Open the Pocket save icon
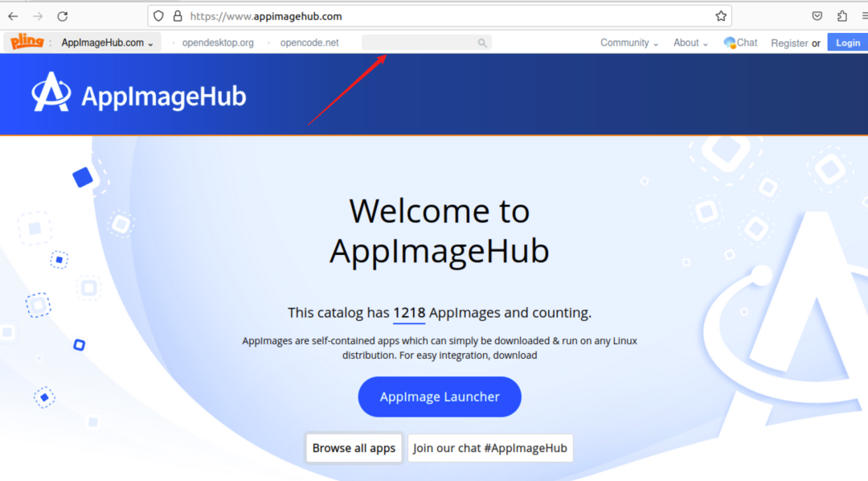Viewport: 868px width, 481px height. tap(817, 16)
